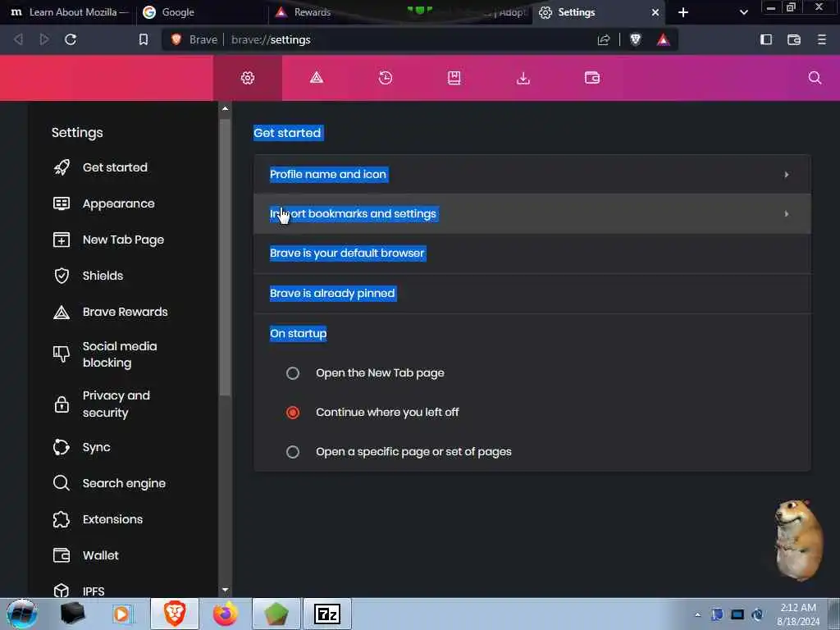Expand Import bookmarks and settings arrow
Screen dimensions: 840x630
(787, 214)
